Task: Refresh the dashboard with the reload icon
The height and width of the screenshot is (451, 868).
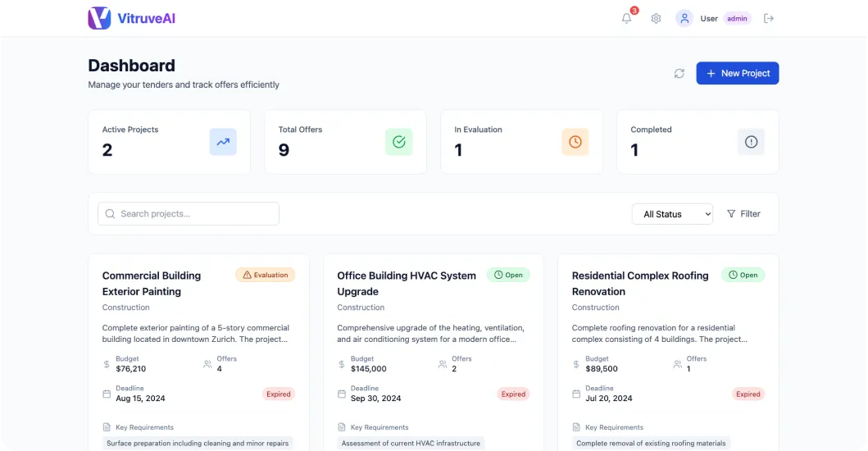Action: point(679,73)
